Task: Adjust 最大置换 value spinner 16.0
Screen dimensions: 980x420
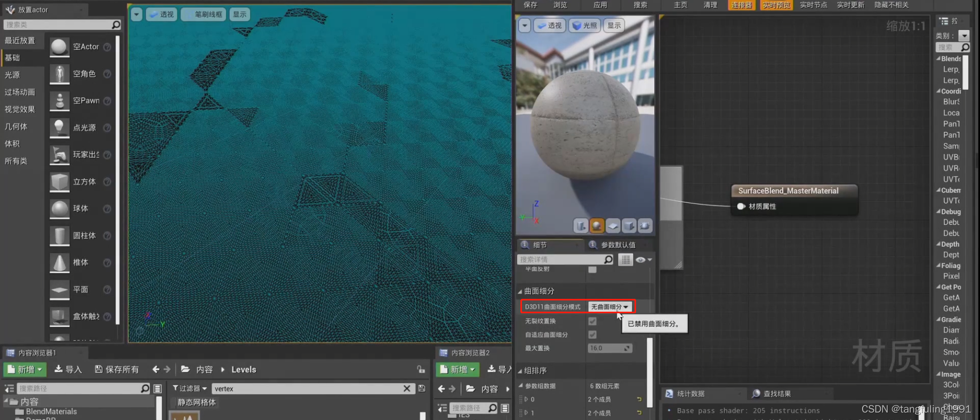Action: (610, 348)
